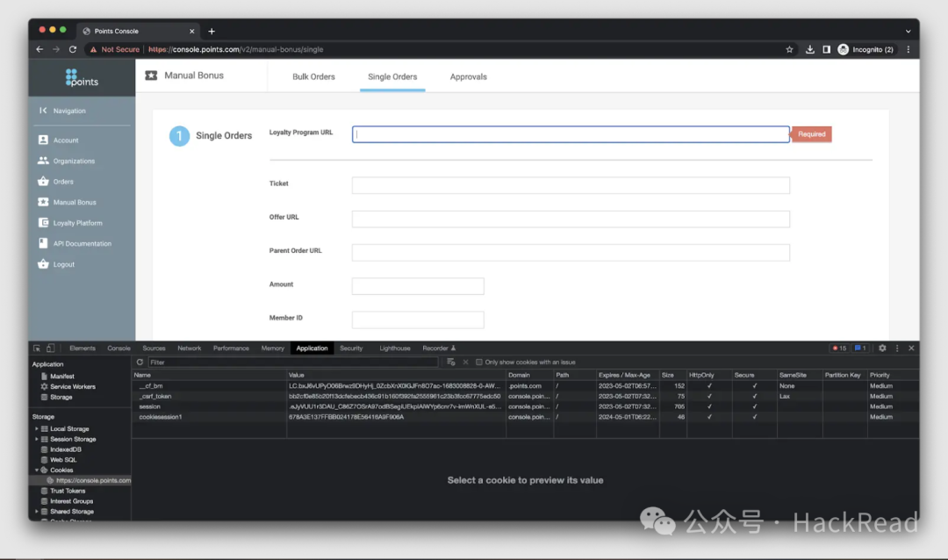The image size is (948, 560).
Task: Click the Logout icon in sidebar
Action: [43, 263]
